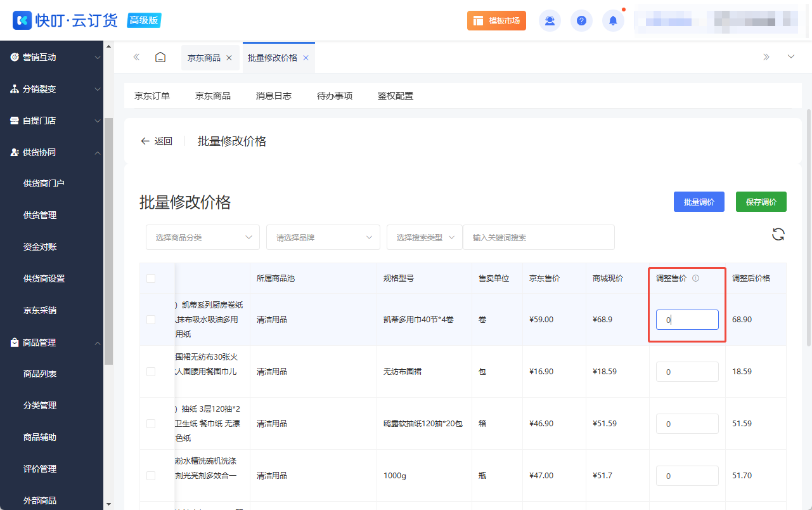Switch to the 京东商品 page tab

pyautogui.click(x=204, y=58)
